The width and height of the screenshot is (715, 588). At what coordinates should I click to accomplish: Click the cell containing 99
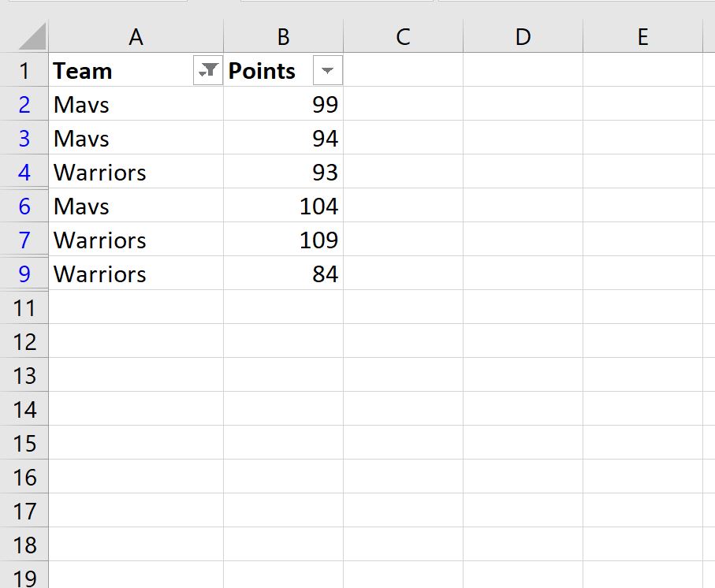(x=283, y=105)
